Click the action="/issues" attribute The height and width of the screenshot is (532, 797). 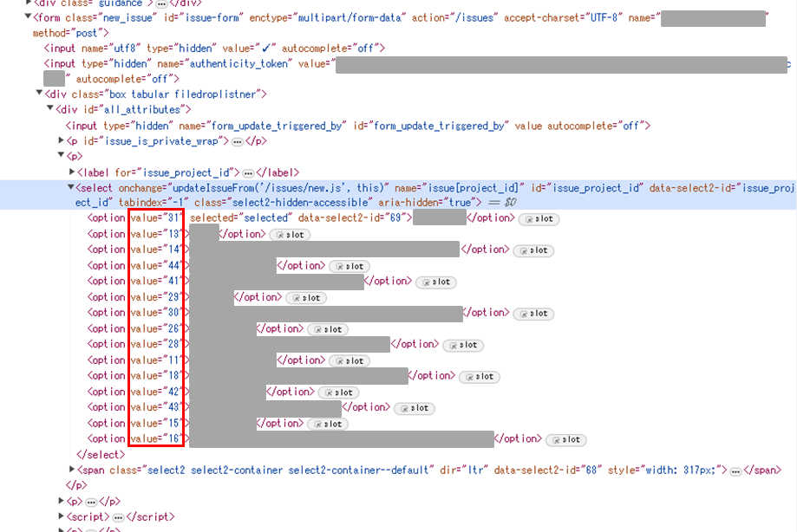(455, 18)
